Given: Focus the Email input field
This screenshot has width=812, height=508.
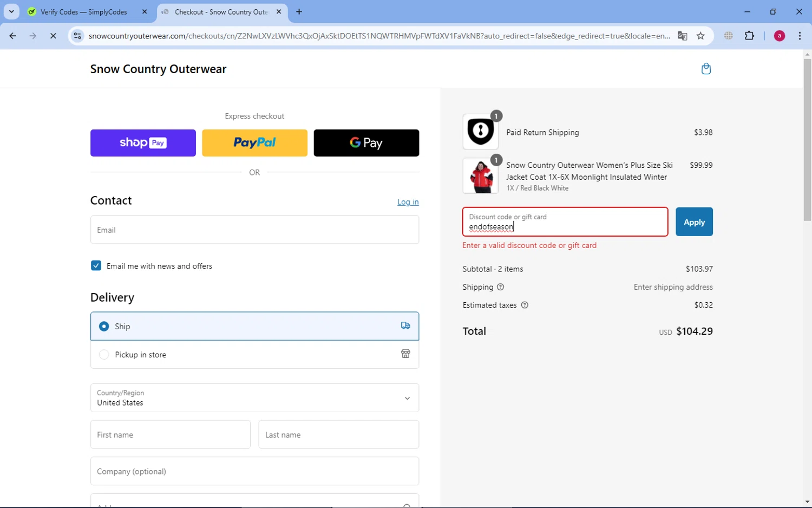Looking at the screenshot, I should (x=254, y=230).
